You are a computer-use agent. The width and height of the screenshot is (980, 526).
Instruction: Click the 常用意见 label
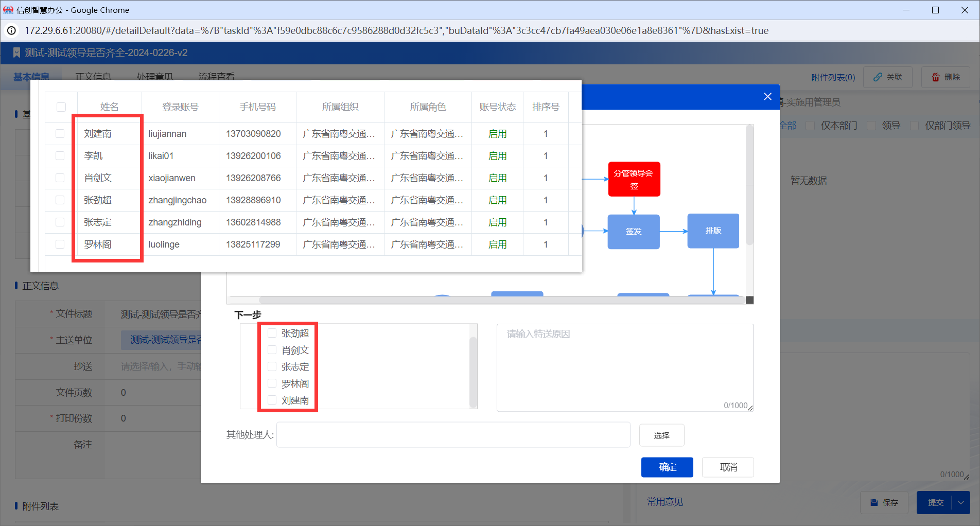[665, 502]
